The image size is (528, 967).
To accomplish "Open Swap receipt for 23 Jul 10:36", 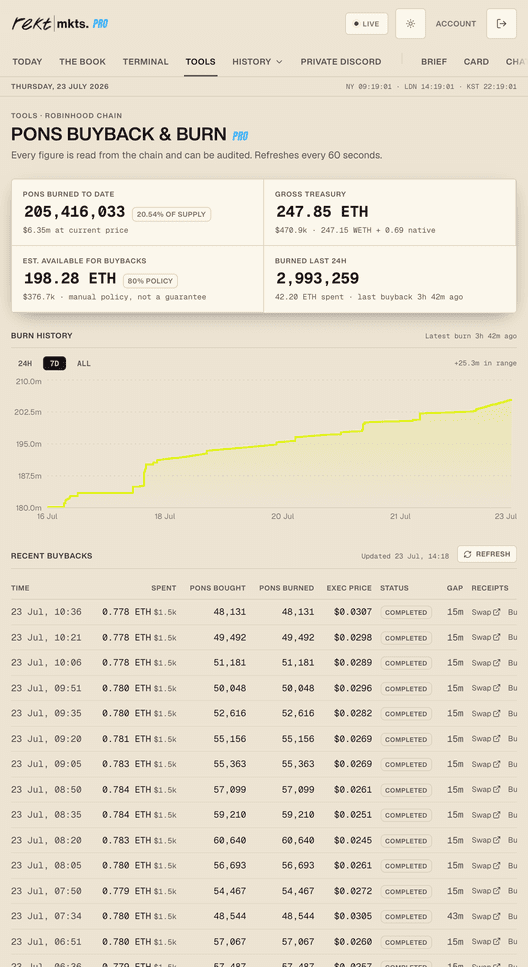I will [x=486, y=612].
